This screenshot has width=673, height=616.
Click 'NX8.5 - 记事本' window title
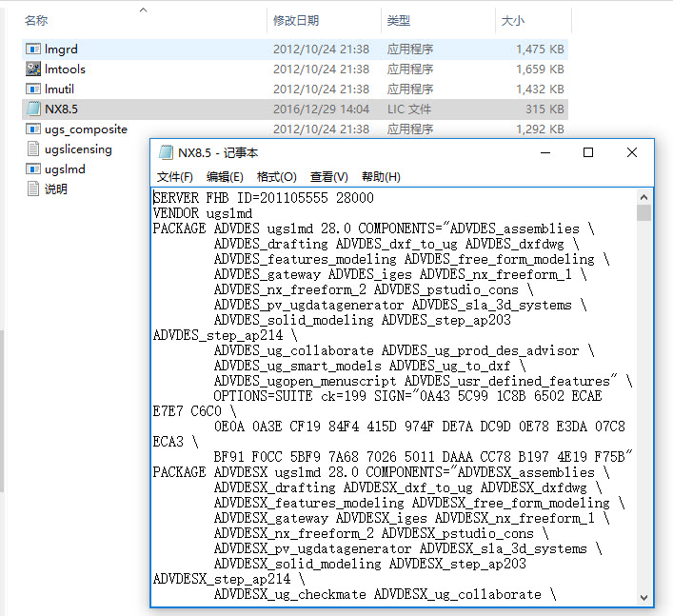(218, 153)
